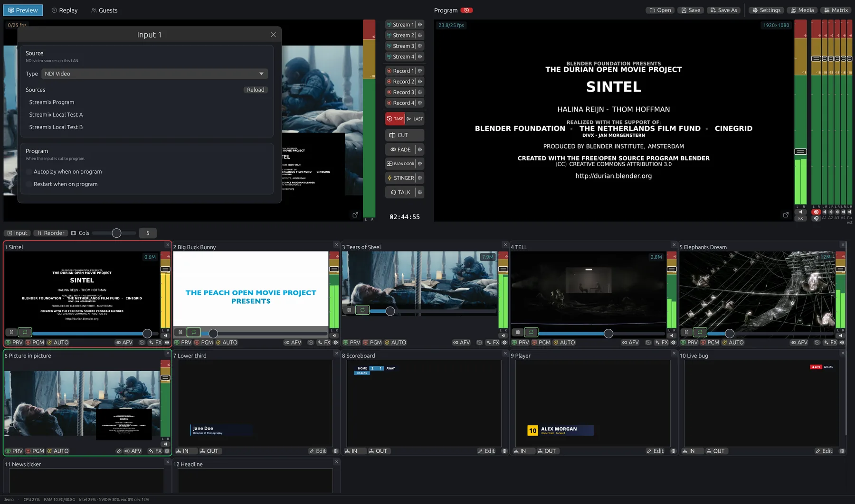Screen dimensions: 855x504
Task: Toggle loop on Tears of Steel input
Action: tap(362, 310)
